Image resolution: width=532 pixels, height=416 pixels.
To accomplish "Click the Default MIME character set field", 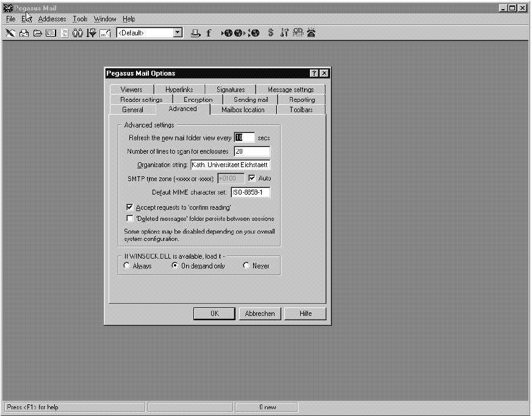I will tap(251, 192).
